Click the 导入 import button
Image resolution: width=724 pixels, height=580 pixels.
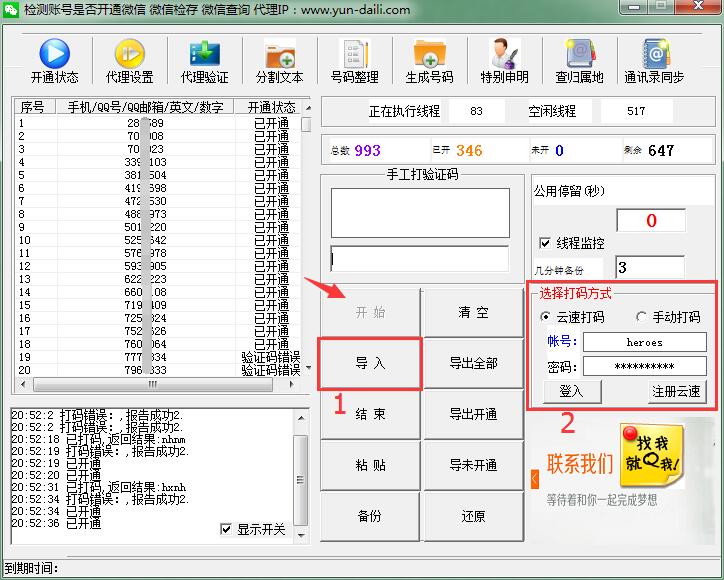coord(370,363)
